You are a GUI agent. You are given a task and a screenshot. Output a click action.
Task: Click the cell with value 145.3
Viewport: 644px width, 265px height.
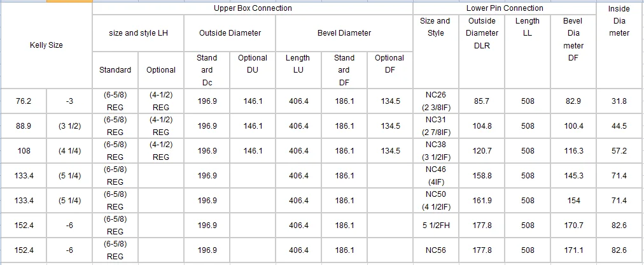(x=573, y=175)
